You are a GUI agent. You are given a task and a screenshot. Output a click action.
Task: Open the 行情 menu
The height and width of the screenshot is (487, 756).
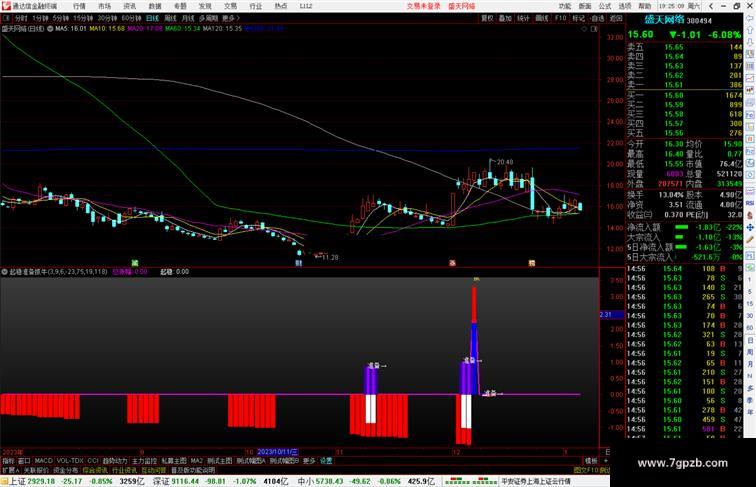(79, 6)
